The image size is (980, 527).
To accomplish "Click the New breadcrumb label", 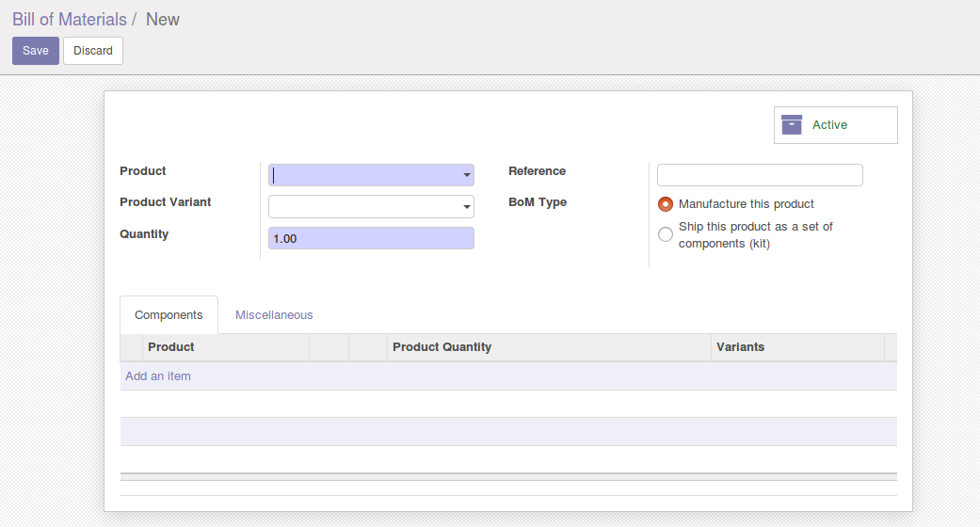I will pyautogui.click(x=163, y=20).
